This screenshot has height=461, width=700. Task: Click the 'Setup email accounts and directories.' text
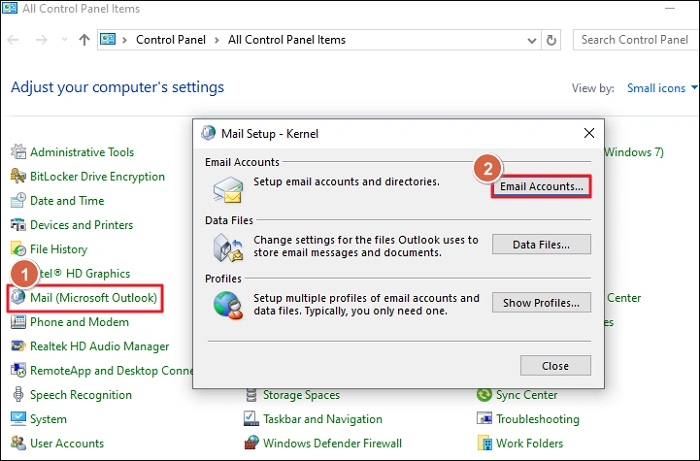pos(346,182)
